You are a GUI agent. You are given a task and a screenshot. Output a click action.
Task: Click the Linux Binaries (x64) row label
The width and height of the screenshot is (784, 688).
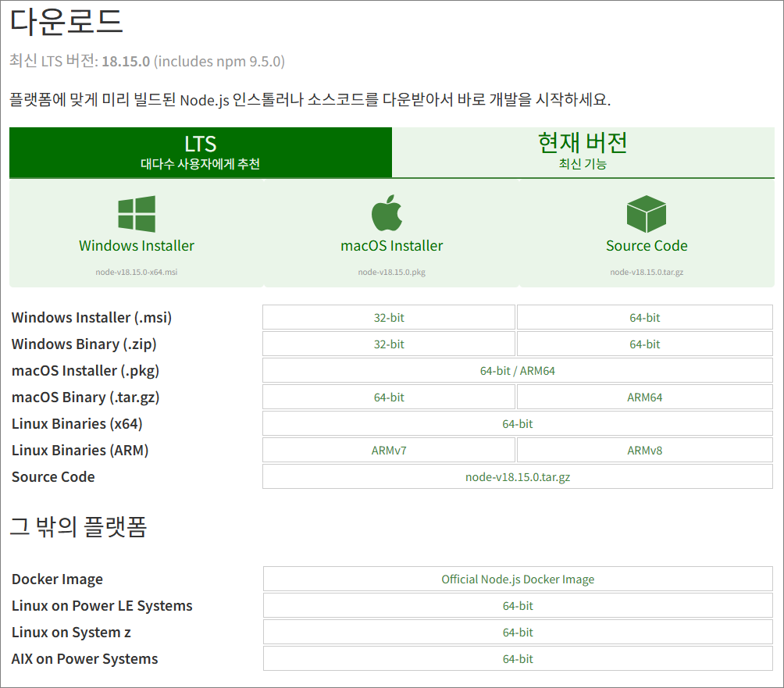77,423
